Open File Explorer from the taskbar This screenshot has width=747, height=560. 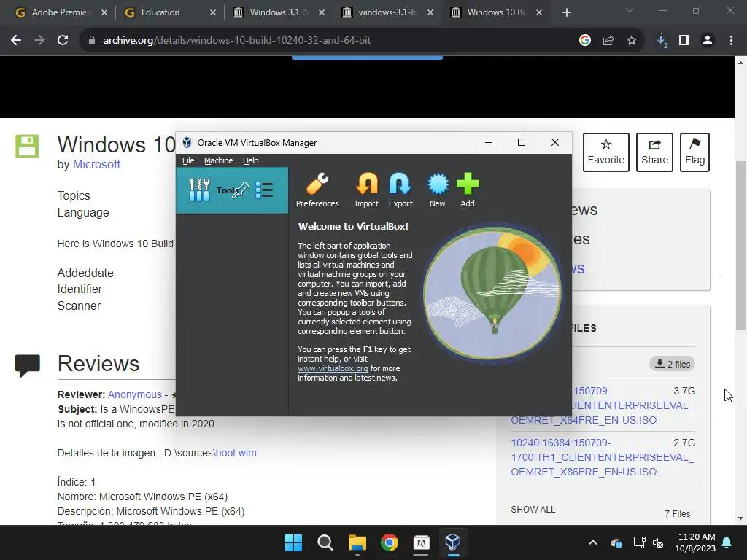pyautogui.click(x=357, y=542)
